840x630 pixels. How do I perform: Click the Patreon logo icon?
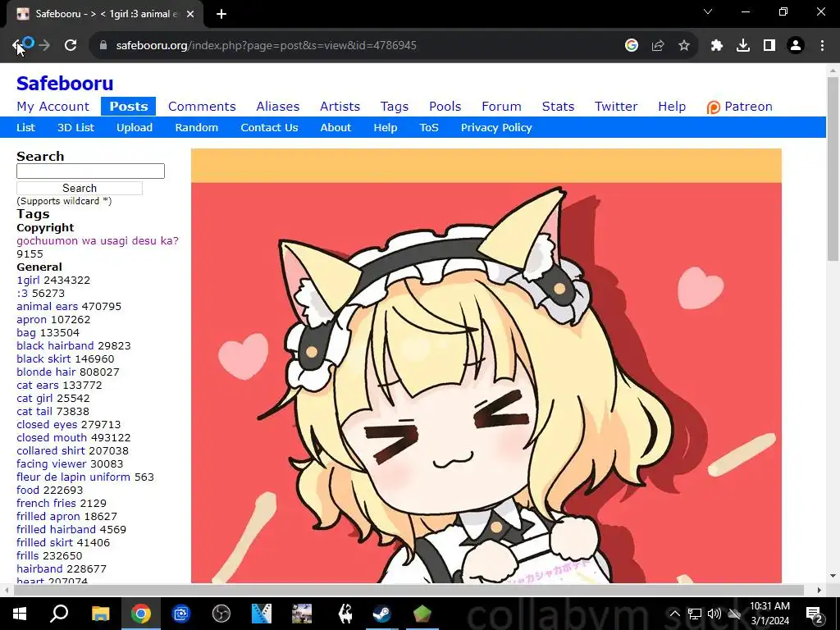pos(713,107)
